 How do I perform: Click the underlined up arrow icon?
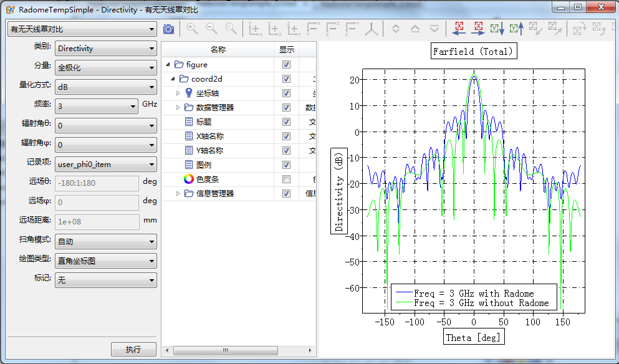click(x=415, y=29)
